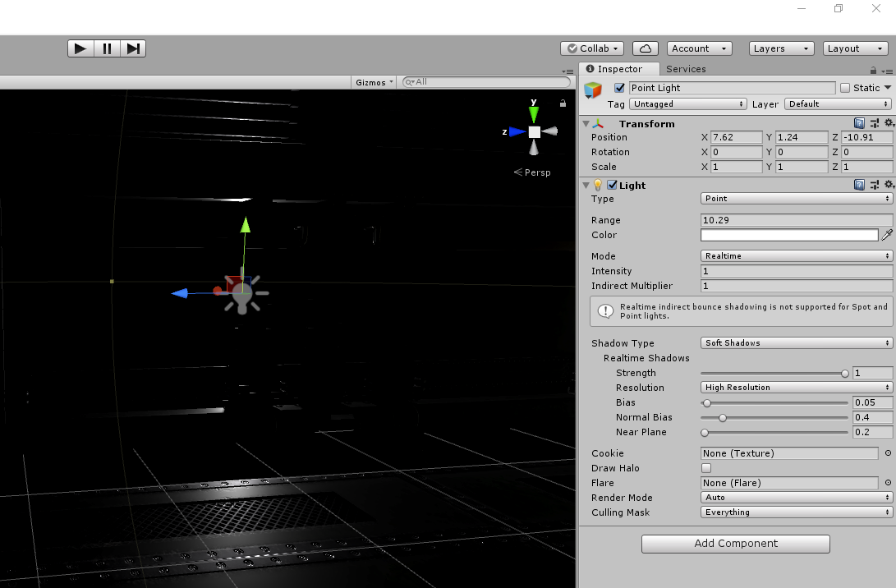The width and height of the screenshot is (896, 588).
Task: Click the Position Y field 1.24
Action: click(x=801, y=137)
